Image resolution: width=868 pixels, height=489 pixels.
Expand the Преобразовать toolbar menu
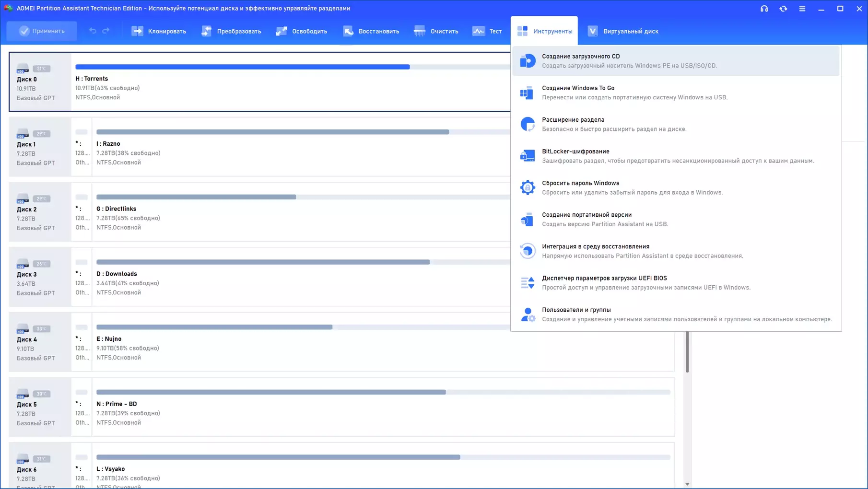(231, 31)
